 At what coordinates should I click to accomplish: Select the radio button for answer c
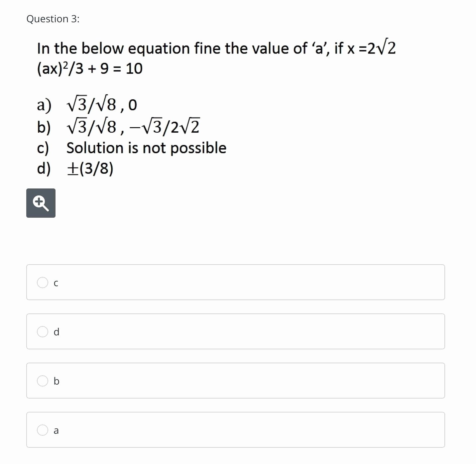point(43,283)
